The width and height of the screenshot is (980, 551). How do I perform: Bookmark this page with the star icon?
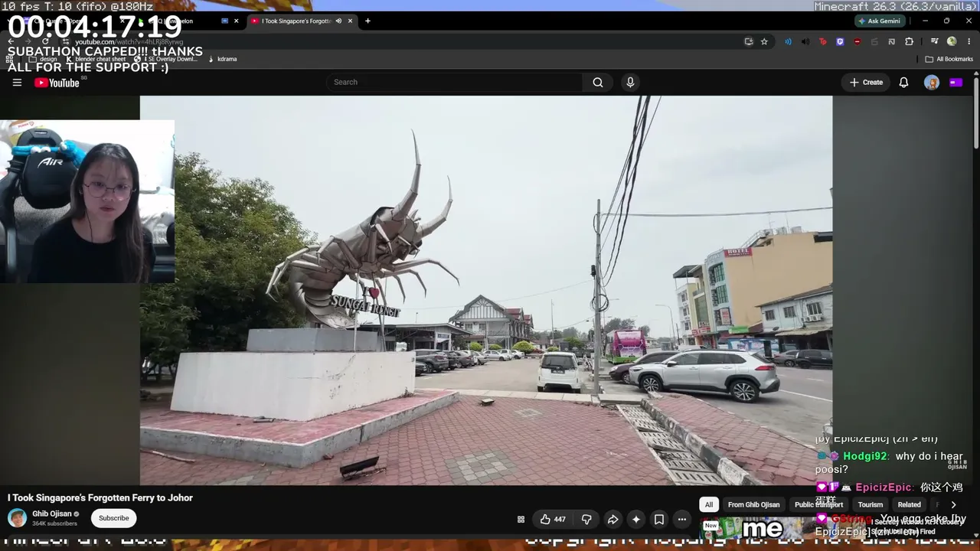[764, 41]
